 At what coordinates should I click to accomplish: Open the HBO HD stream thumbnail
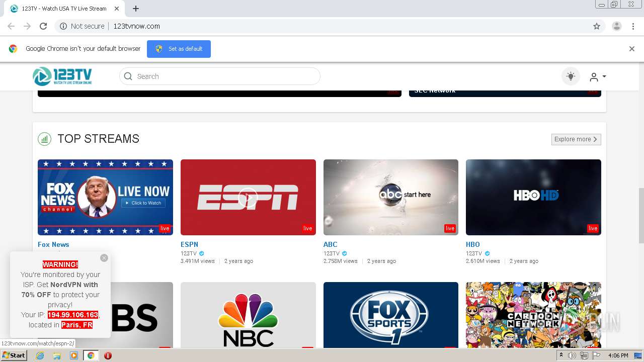(x=533, y=197)
